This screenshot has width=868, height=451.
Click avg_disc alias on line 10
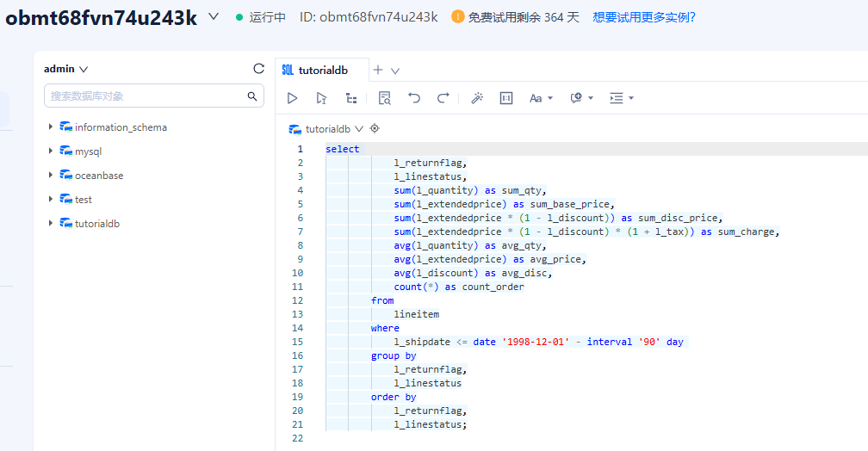524,273
